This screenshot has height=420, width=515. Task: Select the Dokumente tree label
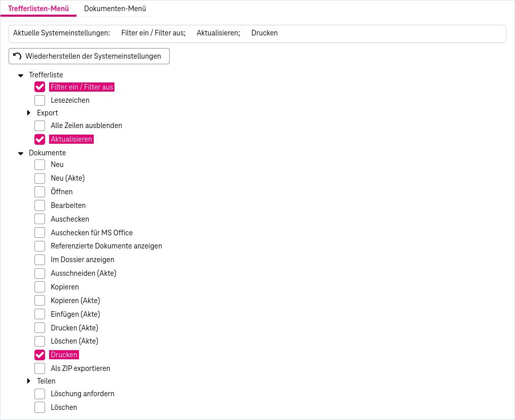[47, 153]
